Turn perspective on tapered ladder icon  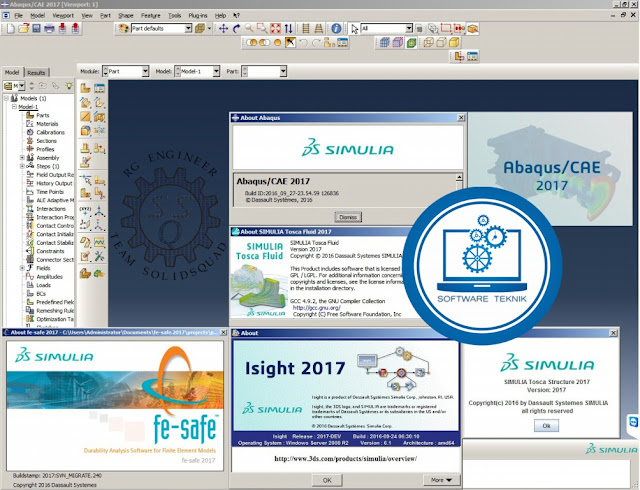pyautogui.click(x=319, y=29)
